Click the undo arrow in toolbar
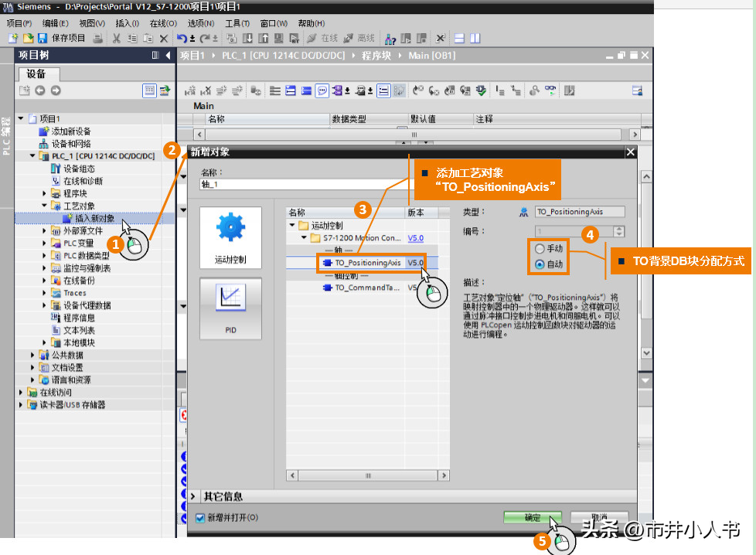 tap(181, 38)
